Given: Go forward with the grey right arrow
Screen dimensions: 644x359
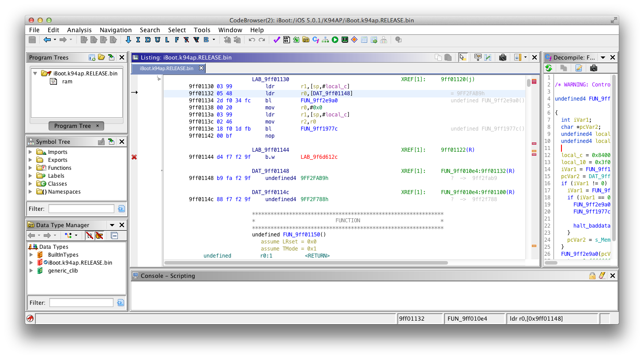Looking at the screenshot, I should (x=63, y=40).
